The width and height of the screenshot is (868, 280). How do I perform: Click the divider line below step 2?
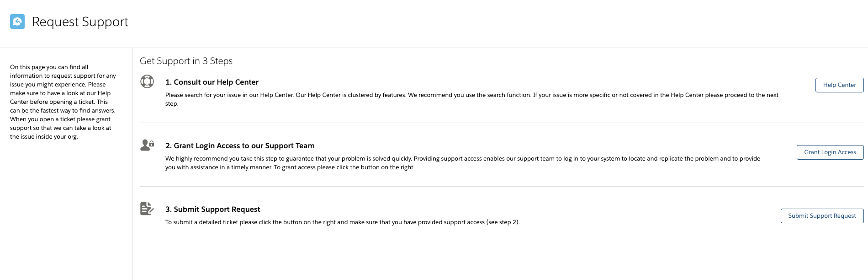point(502,186)
